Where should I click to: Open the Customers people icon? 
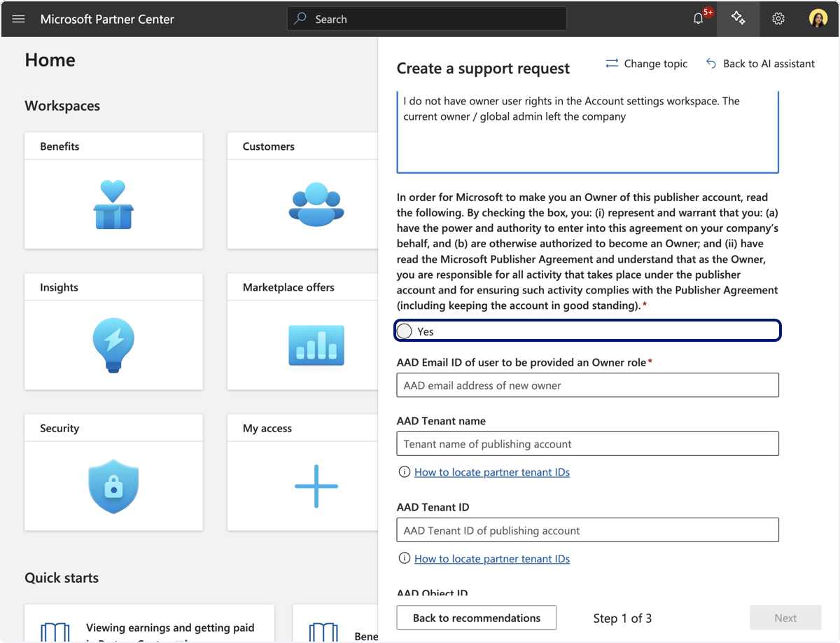point(316,204)
